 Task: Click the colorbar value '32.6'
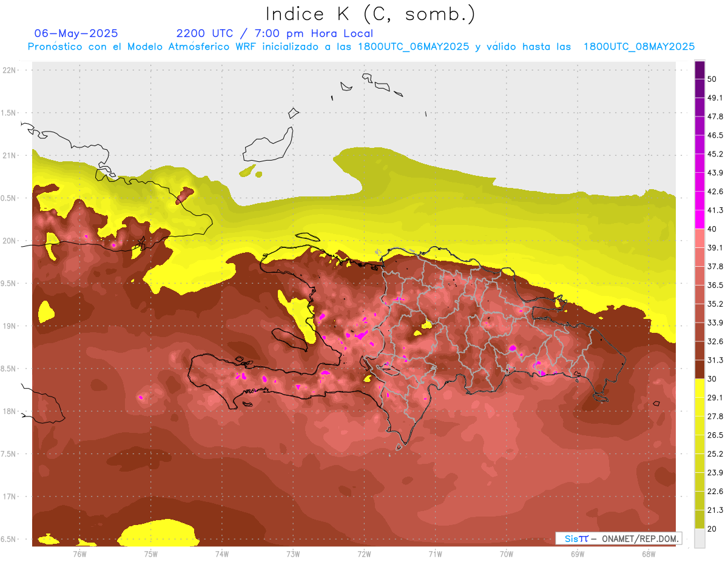tap(715, 341)
